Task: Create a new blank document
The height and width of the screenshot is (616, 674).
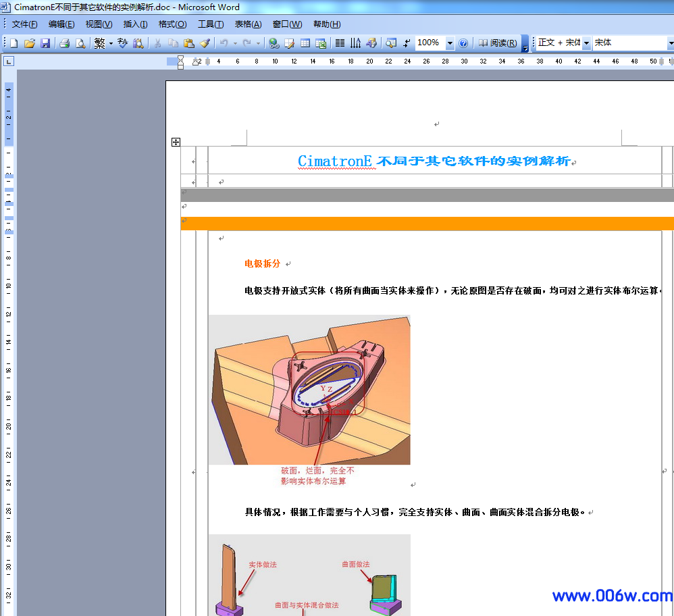Action: (14, 43)
